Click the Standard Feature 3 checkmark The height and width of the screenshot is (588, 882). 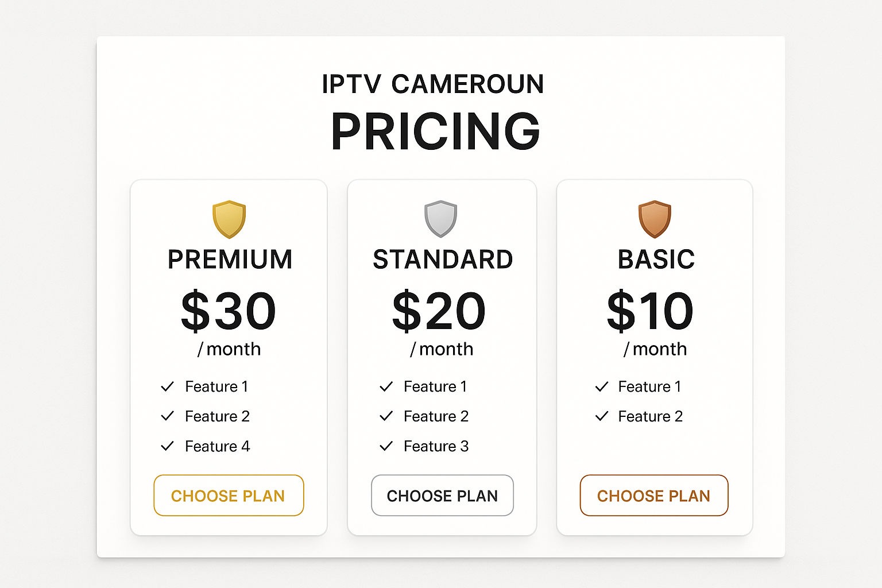[x=386, y=446]
